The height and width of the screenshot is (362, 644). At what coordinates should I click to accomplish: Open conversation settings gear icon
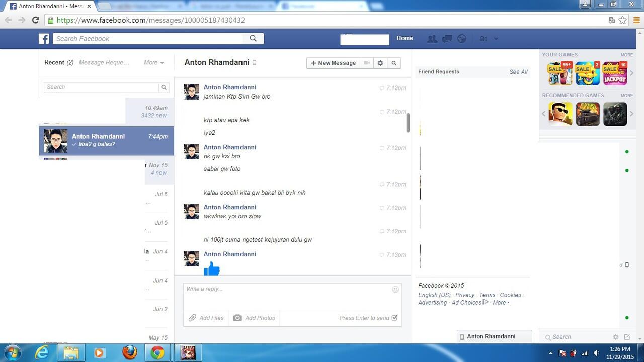[380, 63]
